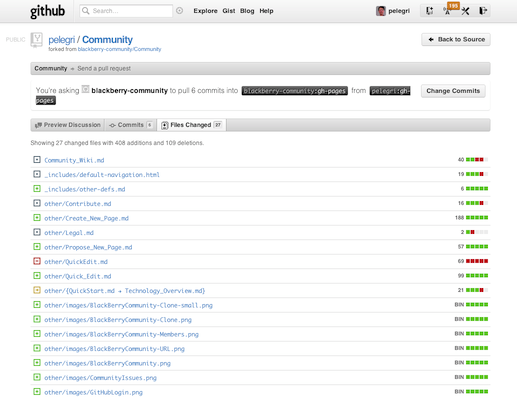Open Community repository title link

(107, 40)
